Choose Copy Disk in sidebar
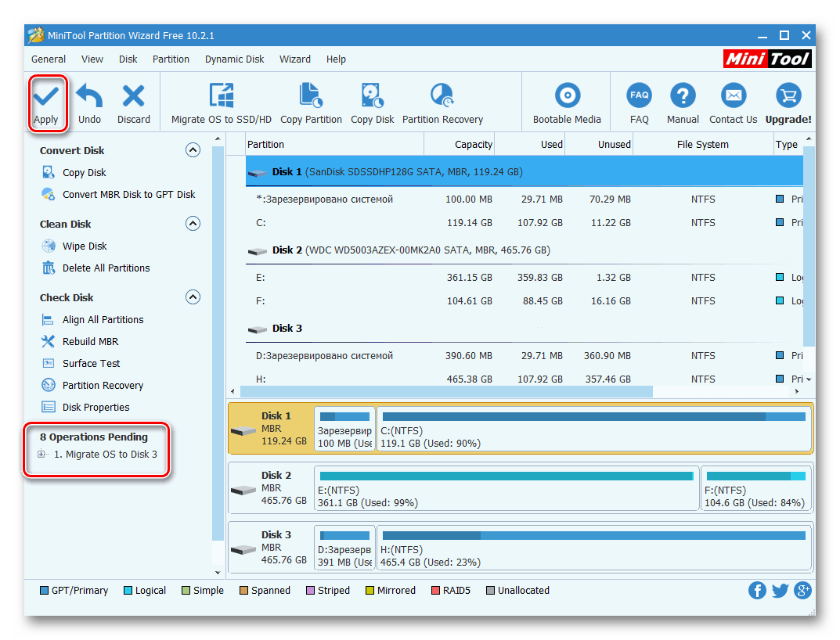This screenshot has height=640, width=840. (x=74, y=172)
